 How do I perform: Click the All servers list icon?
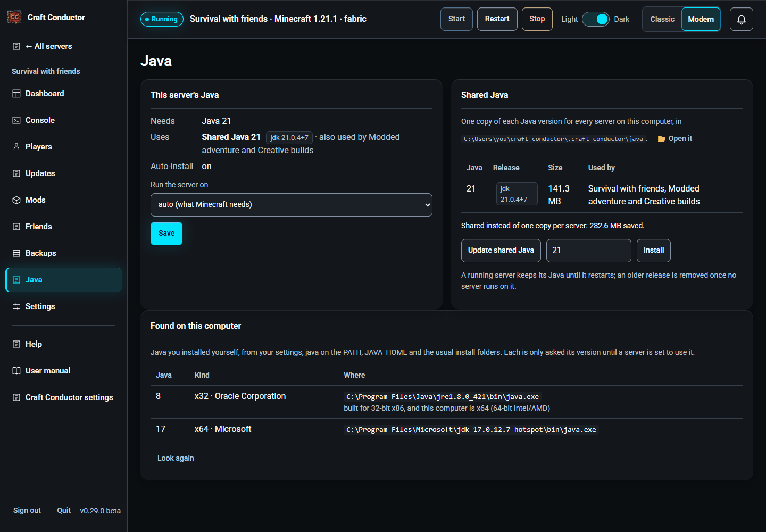click(16, 46)
